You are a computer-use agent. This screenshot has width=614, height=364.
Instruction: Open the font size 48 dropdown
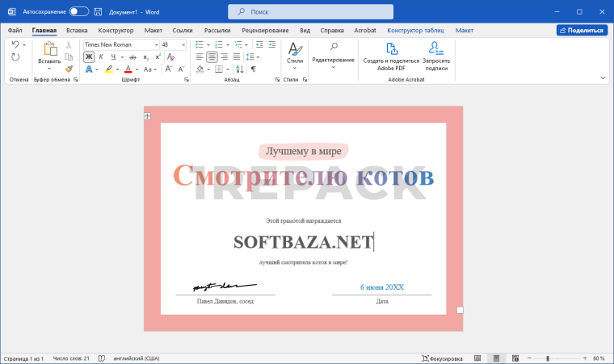pos(183,45)
